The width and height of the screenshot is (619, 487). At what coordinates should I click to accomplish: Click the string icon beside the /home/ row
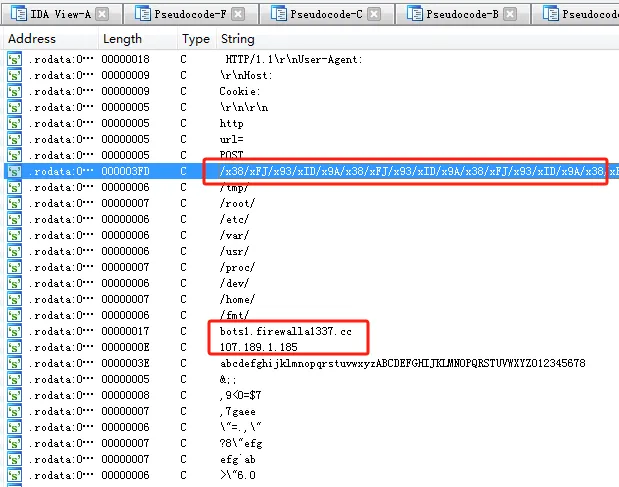(x=15, y=299)
